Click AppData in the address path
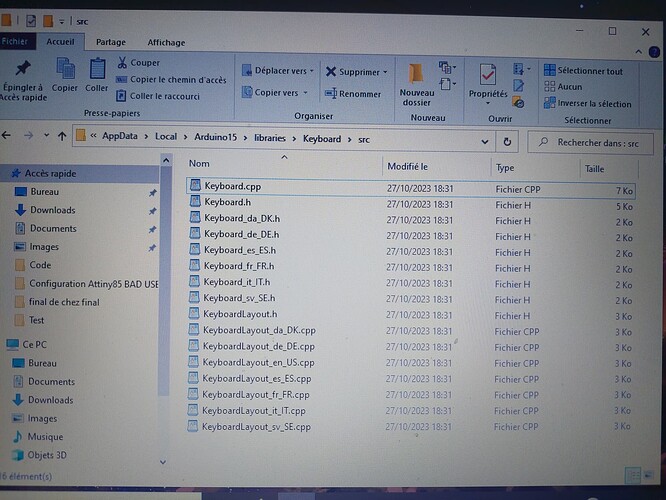The width and height of the screenshot is (666, 500). click(120, 136)
